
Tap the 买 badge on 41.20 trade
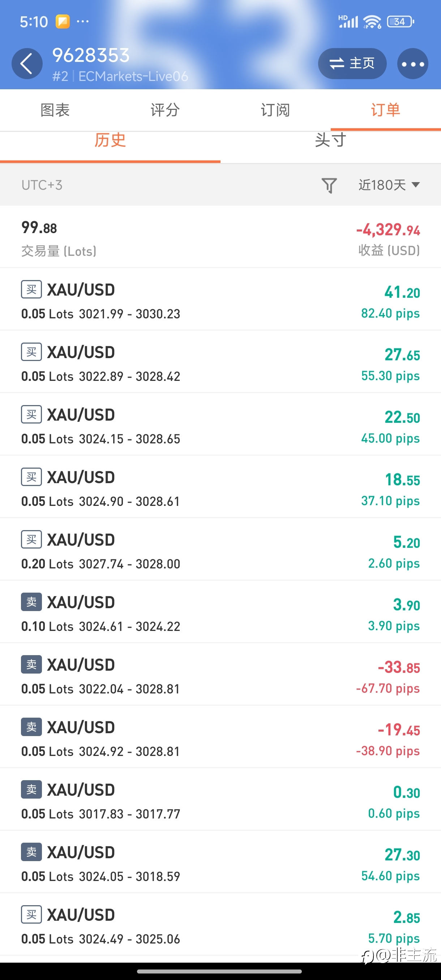[31, 290]
